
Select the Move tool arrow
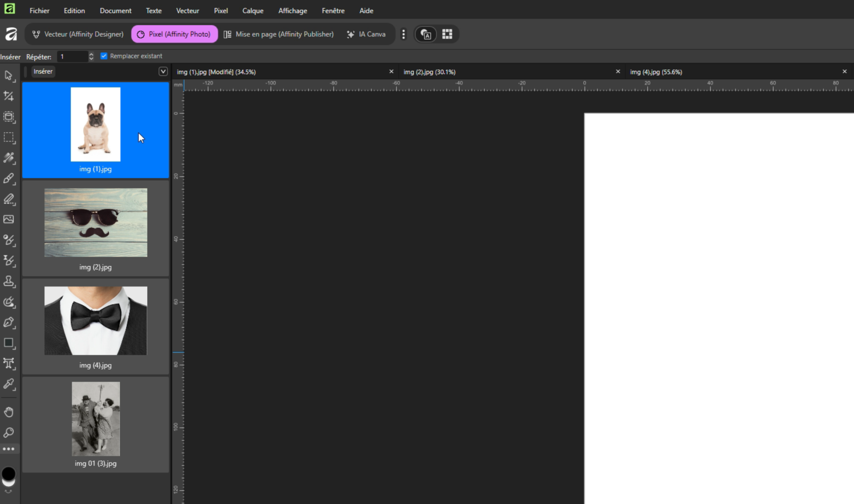(x=9, y=76)
